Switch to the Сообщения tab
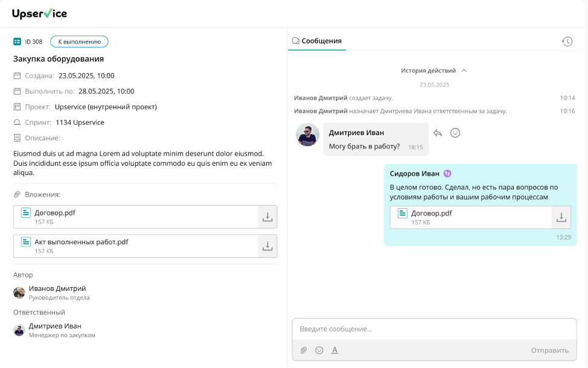This screenshot has width=588, height=368. coord(317,41)
